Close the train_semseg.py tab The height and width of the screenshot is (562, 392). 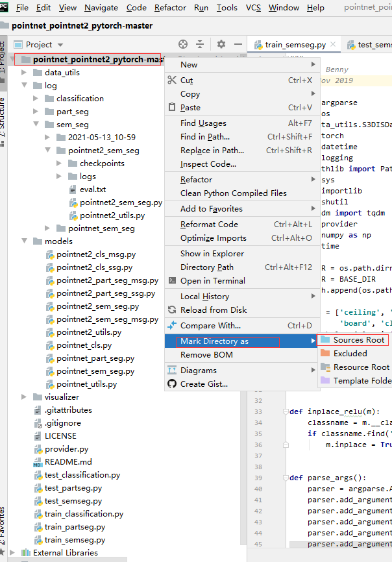pyautogui.click(x=333, y=44)
